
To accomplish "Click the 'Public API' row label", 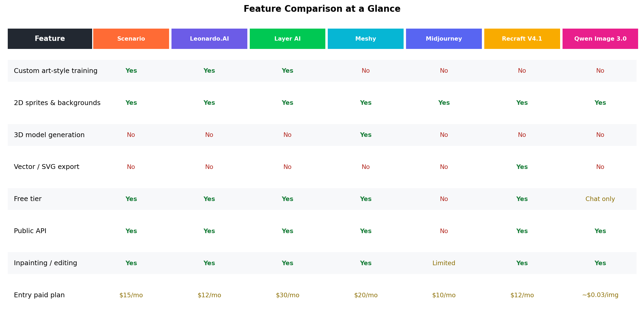I will point(30,231).
